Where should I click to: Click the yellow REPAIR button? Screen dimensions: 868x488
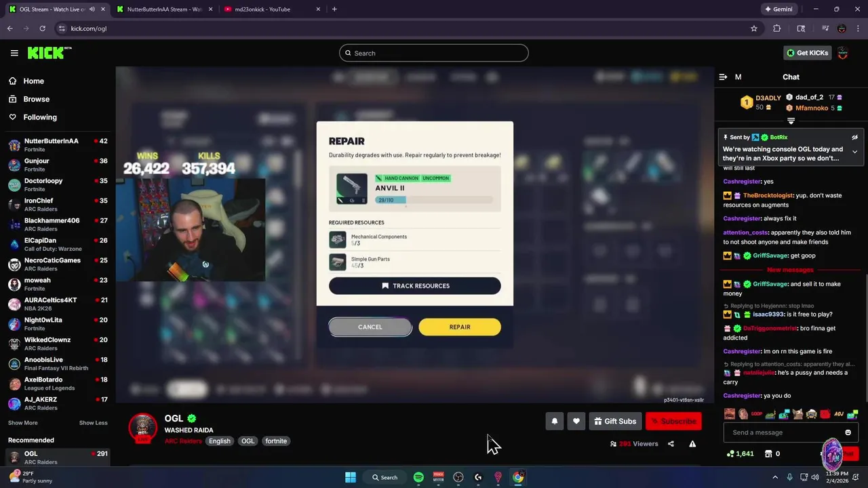460,327
